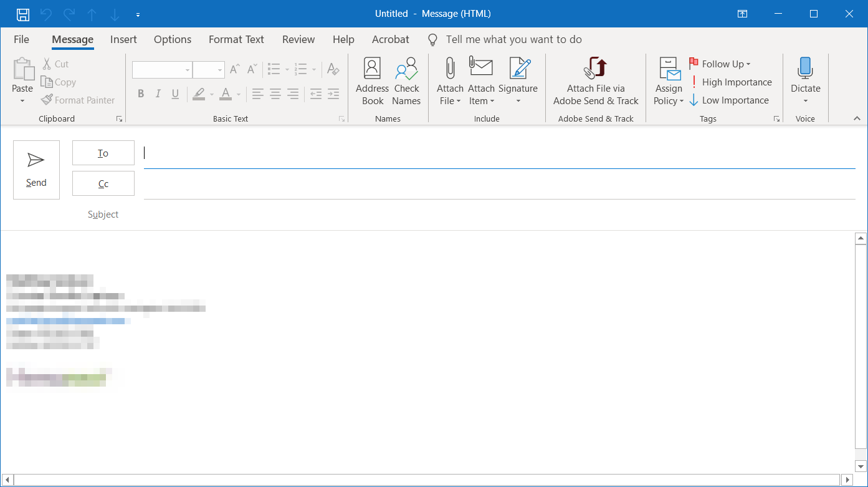
Task: Expand the Follow Up dropdown
Action: pyautogui.click(x=748, y=64)
